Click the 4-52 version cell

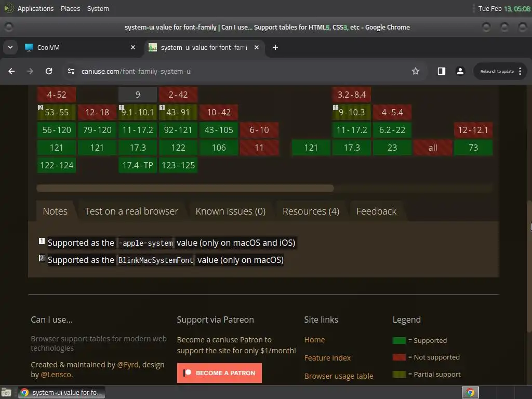click(56, 95)
